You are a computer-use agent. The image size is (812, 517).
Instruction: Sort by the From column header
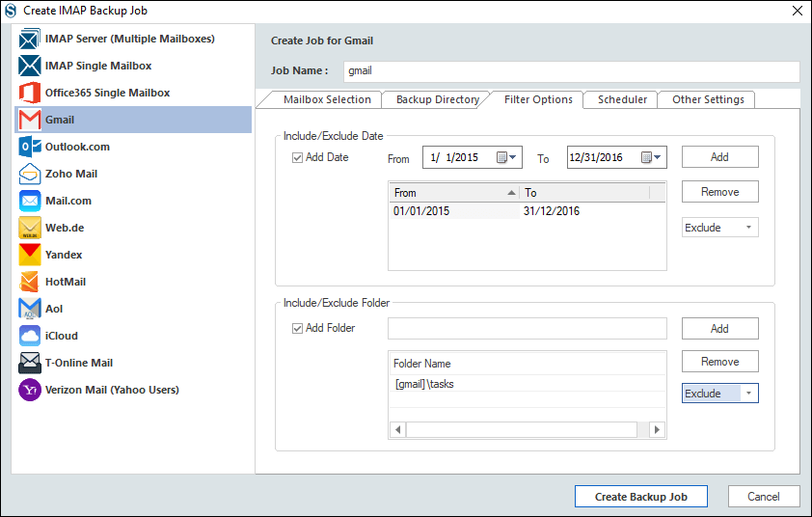pyautogui.click(x=454, y=193)
